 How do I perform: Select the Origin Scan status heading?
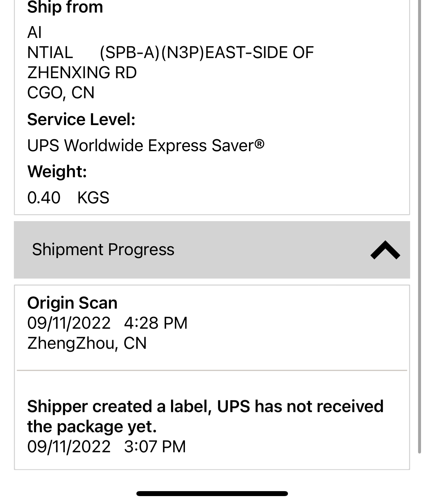(72, 303)
